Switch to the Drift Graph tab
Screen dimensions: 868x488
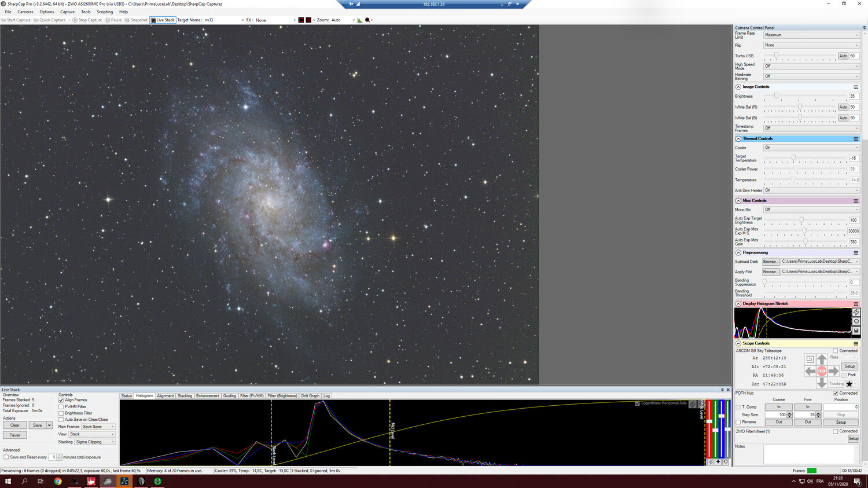[x=310, y=396]
